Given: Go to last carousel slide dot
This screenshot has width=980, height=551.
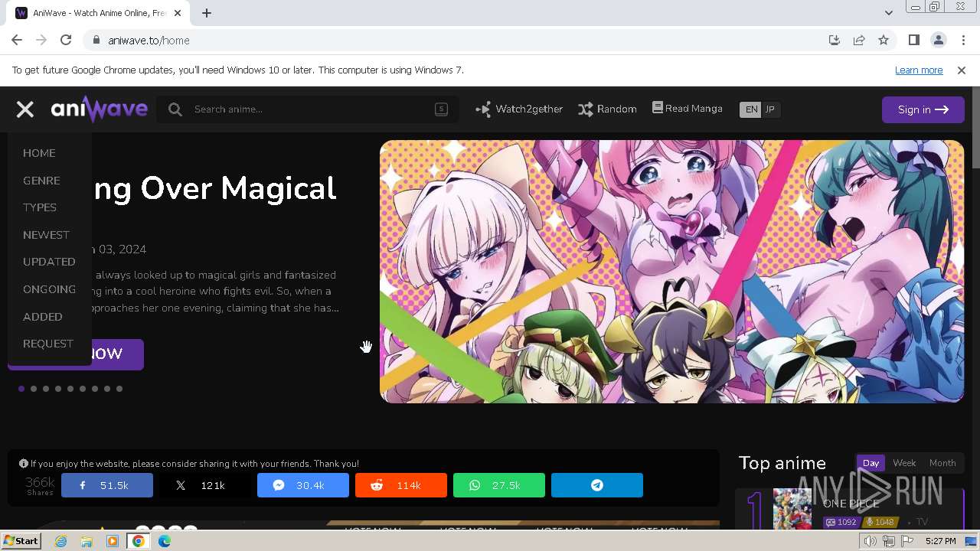Looking at the screenshot, I should [x=119, y=389].
